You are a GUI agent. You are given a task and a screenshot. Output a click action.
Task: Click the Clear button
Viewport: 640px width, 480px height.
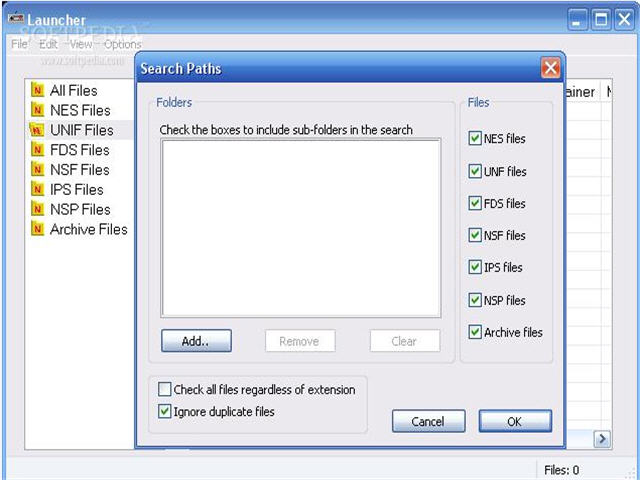[405, 341]
